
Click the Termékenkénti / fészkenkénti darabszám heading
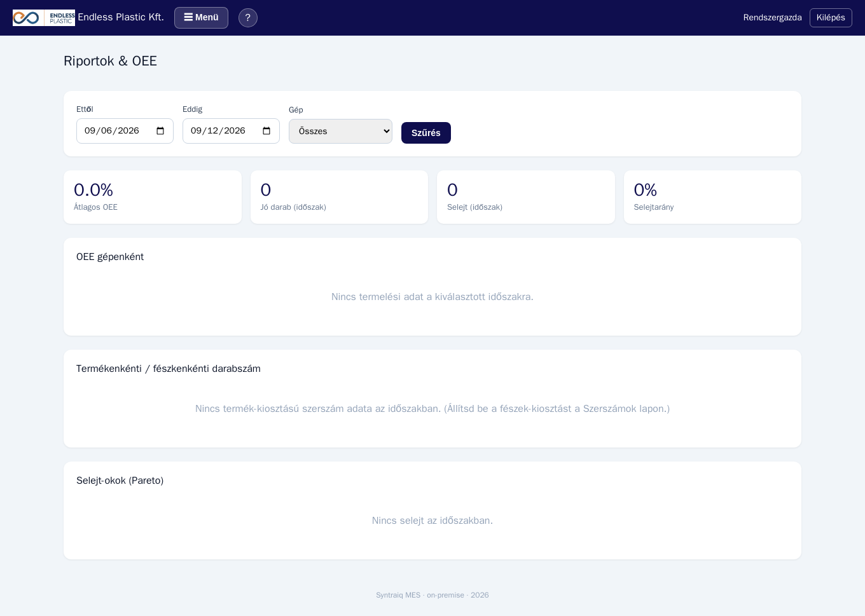pos(169,369)
